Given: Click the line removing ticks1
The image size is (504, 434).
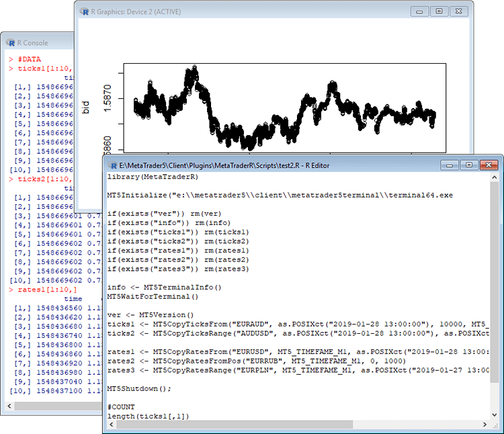Looking at the screenshot, I should [178, 232].
